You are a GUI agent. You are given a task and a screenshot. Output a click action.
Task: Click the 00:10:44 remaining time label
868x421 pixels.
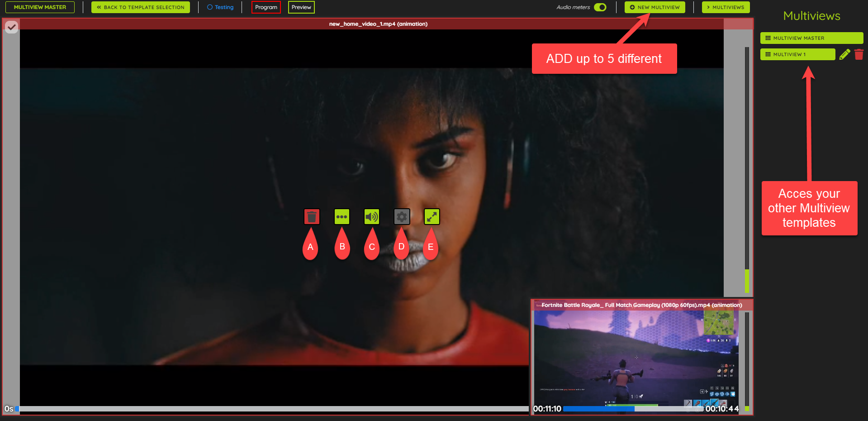(722, 409)
